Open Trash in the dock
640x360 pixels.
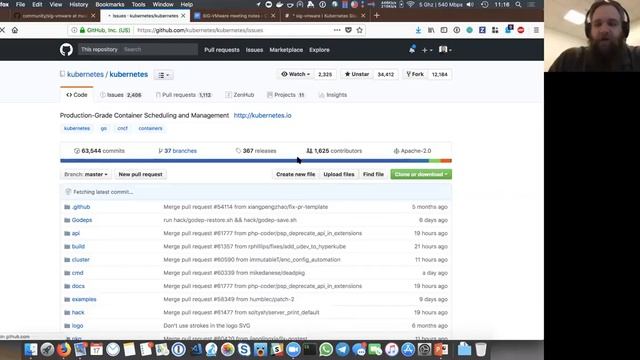[x=481, y=350]
